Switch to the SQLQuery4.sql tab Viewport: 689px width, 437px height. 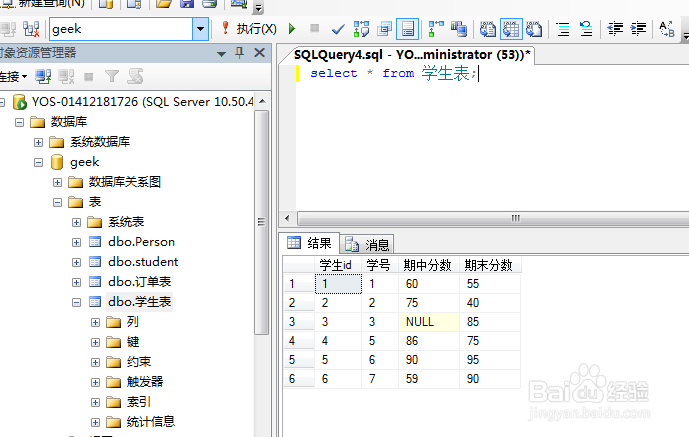click(x=412, y=55)
